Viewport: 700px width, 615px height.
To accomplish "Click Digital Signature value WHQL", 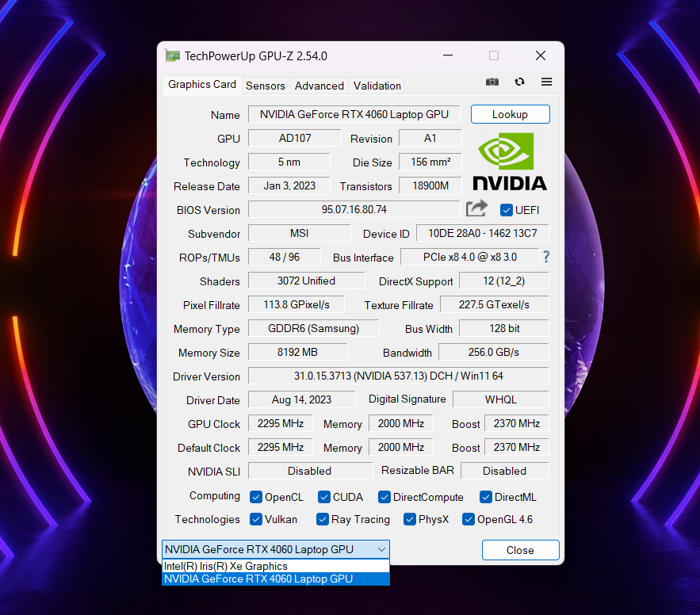I will click(500, 399).
